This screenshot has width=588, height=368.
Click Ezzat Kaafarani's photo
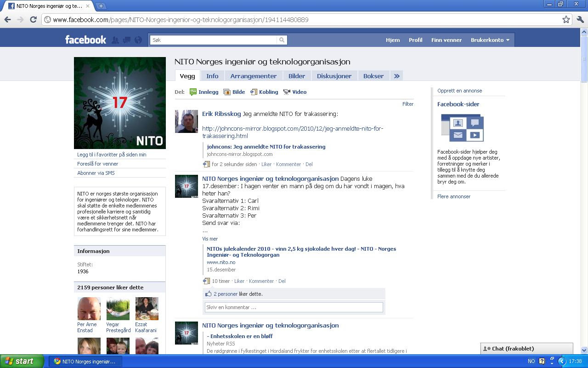click(x=147, y=309)
